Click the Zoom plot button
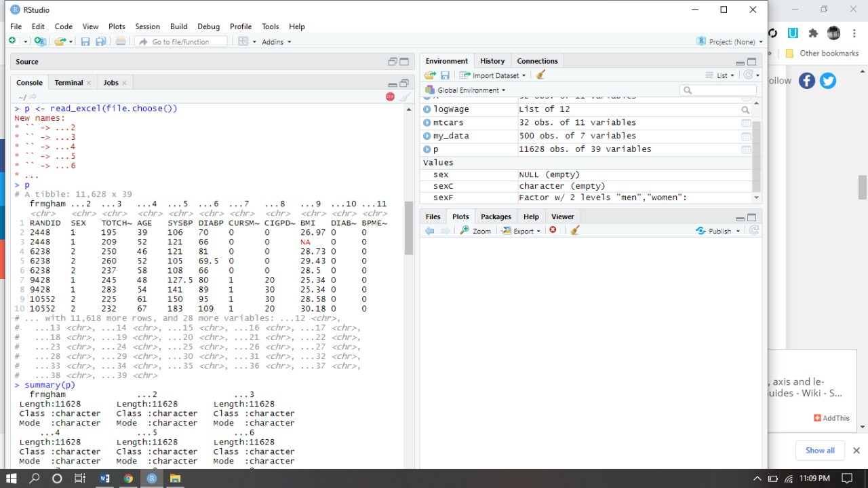 point(475,231)
